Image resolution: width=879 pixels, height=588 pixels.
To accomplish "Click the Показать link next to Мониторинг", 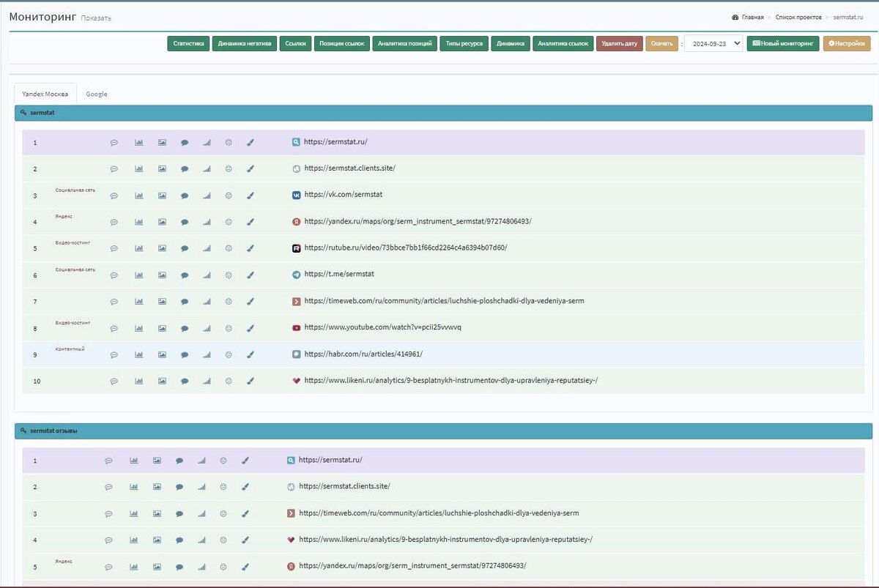I will (96, 18).
